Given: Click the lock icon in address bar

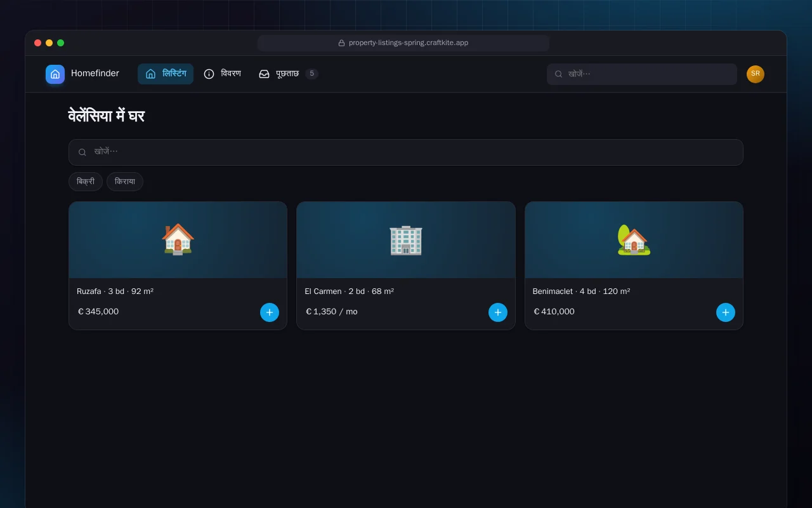Looking at the screenshot, I should pos(341,43).
